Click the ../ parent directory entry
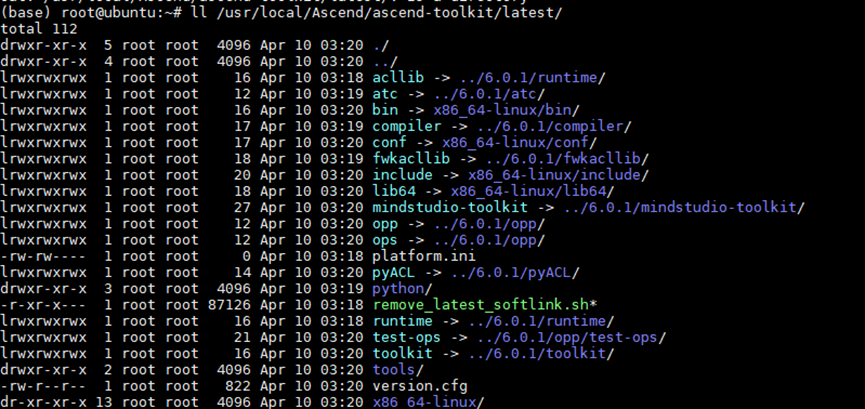 [385, 61]
